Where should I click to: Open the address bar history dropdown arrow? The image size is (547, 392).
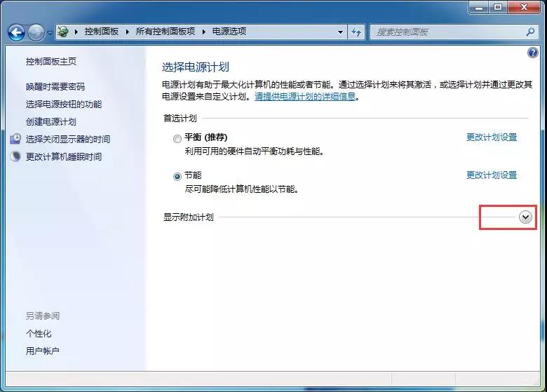340,32
